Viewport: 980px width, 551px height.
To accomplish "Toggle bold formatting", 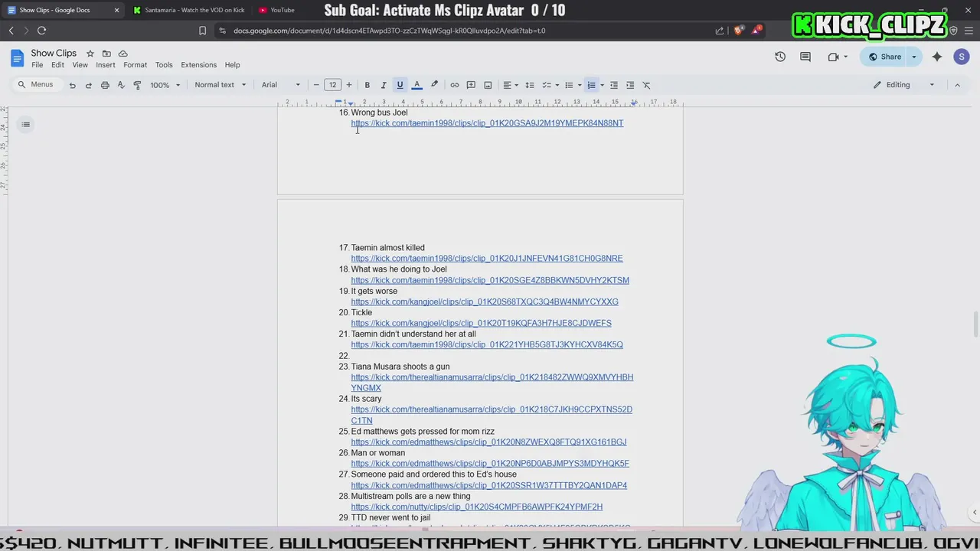I will pos(367,85).
